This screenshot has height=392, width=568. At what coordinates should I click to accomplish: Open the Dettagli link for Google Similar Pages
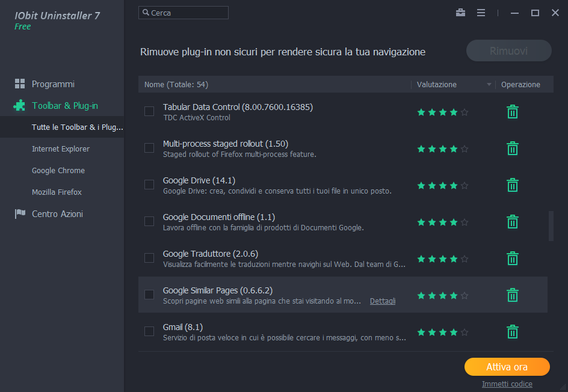coord(383,301)
